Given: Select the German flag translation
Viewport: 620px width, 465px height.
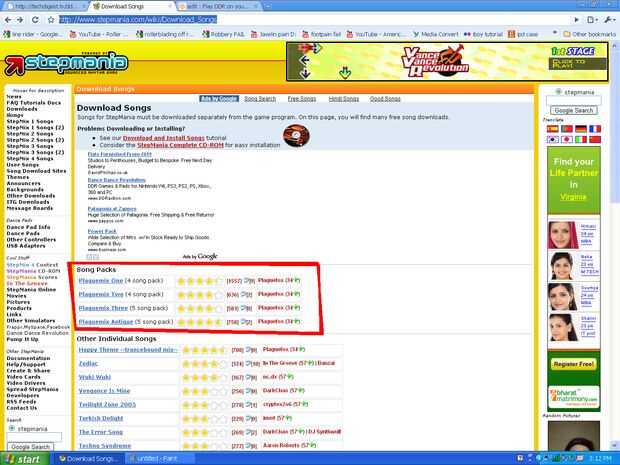Looking at the screenshot, I should 580,129.
